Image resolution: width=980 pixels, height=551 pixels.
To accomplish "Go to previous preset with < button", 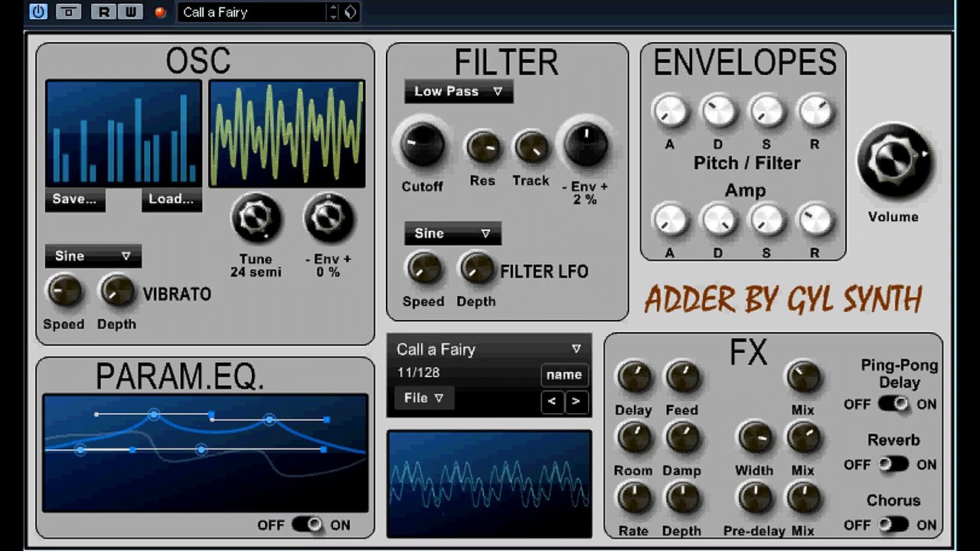I will point(552,401).
